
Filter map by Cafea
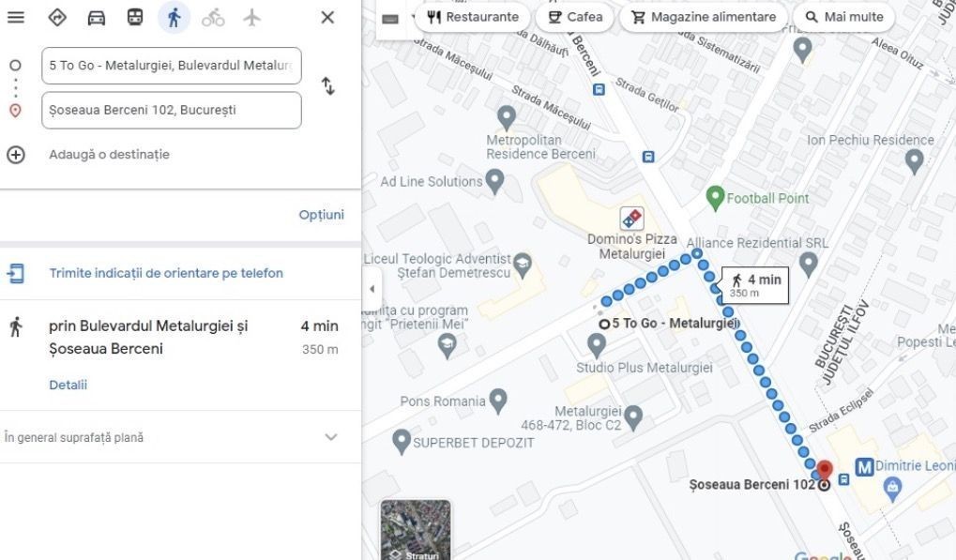point(575,17)
